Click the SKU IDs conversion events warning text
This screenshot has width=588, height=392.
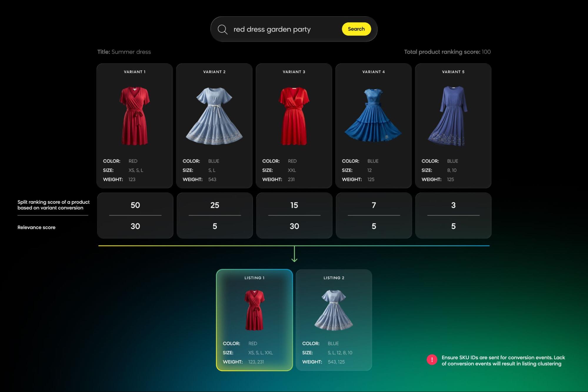click(503, 361)
